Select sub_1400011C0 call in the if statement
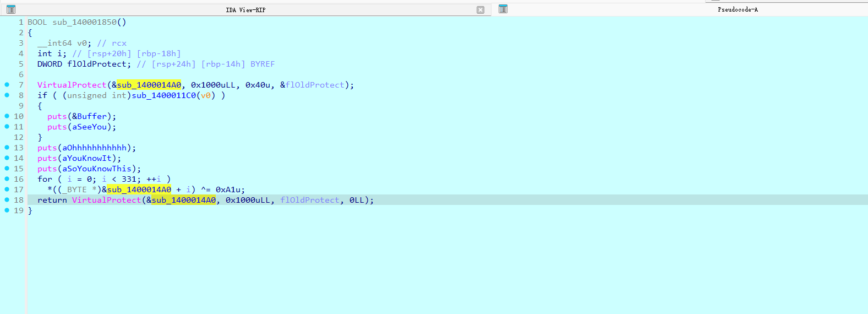This screenshot has height=314, width=868. tap(163, 95)
